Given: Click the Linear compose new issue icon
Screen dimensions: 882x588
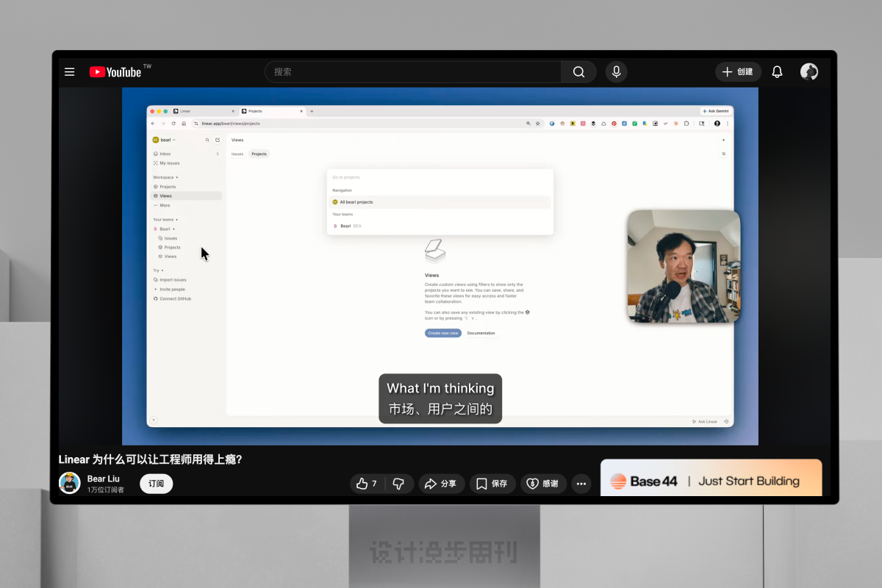Looking at the screenshot, I should coord(218,140).
